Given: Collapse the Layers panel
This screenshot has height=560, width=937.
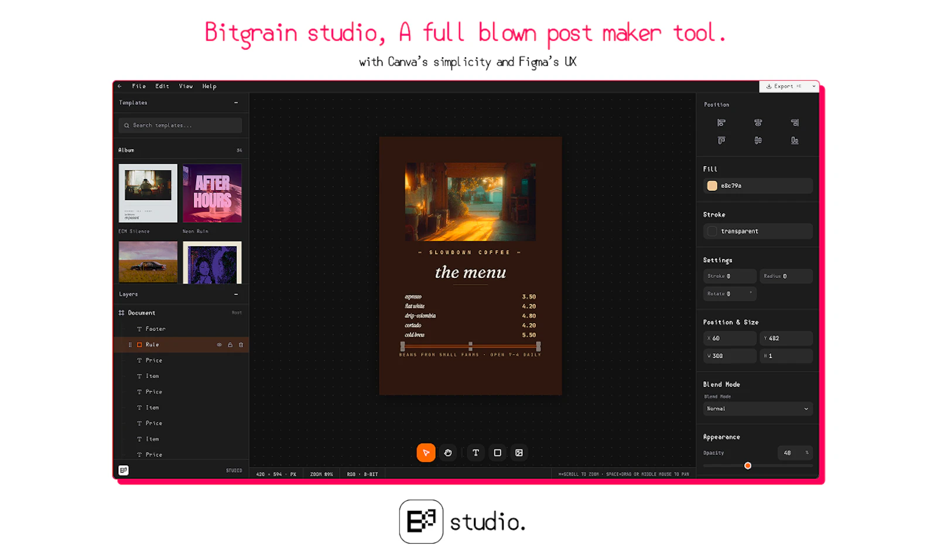Looking at the screenshot, I should pos(236,294).
